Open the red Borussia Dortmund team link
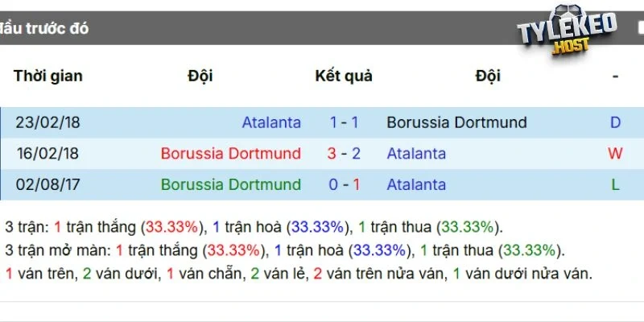This screenshot has width=644, height=322. tap(231, 154)
